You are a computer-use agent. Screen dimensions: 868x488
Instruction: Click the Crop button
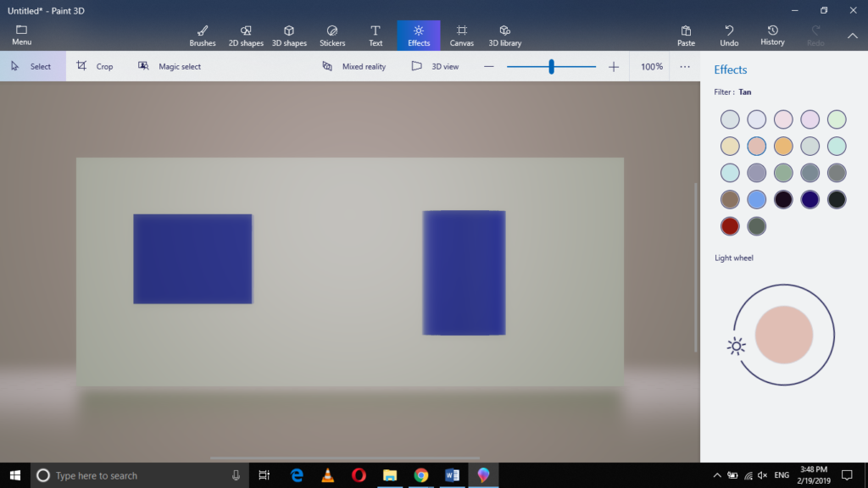click(94, 66)
